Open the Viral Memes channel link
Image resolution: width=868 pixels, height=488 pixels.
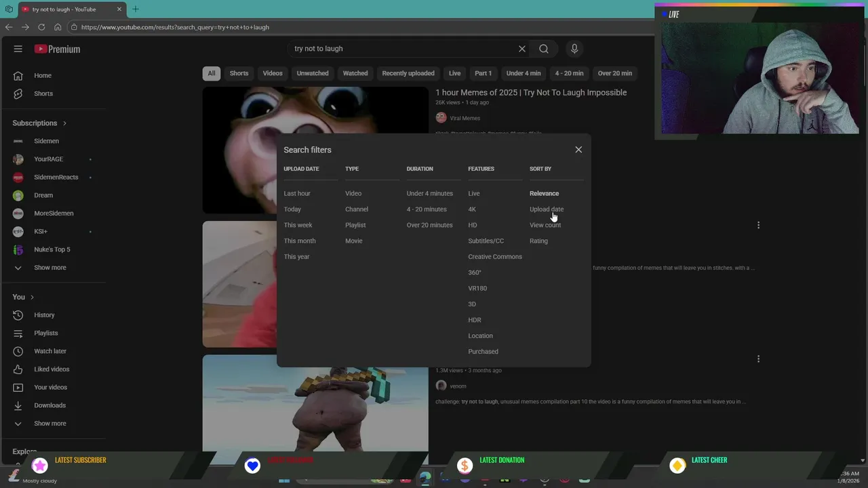(x=465, y=119)
